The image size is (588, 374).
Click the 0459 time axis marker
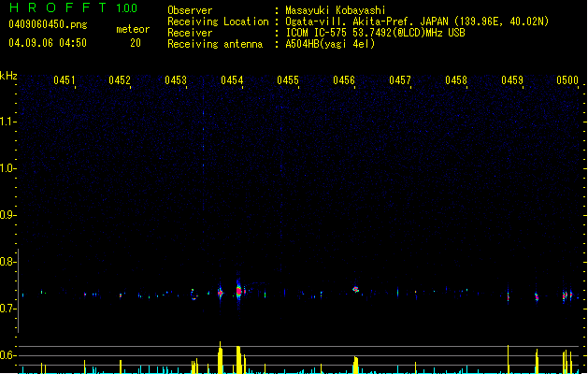point(512,80)
